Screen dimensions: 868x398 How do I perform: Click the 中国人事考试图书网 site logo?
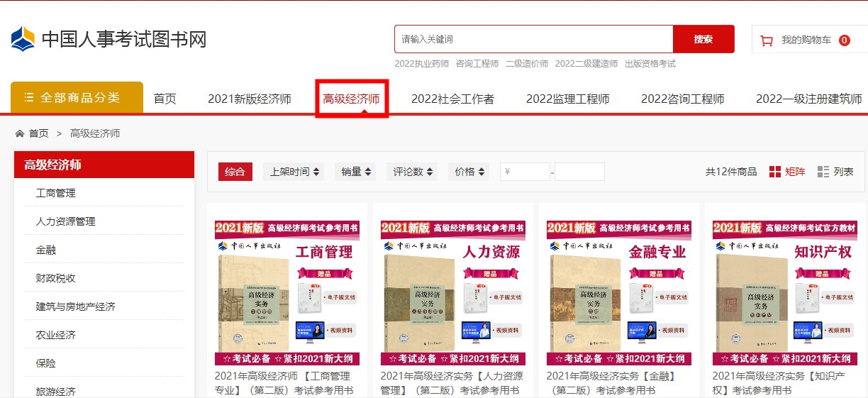click(x=108, y=39)
